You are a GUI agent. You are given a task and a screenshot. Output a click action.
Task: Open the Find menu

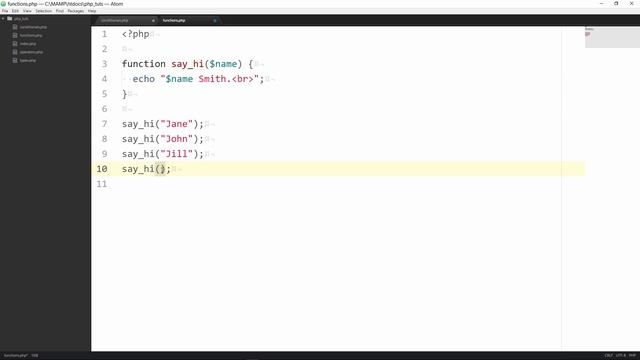click(60, 11)
